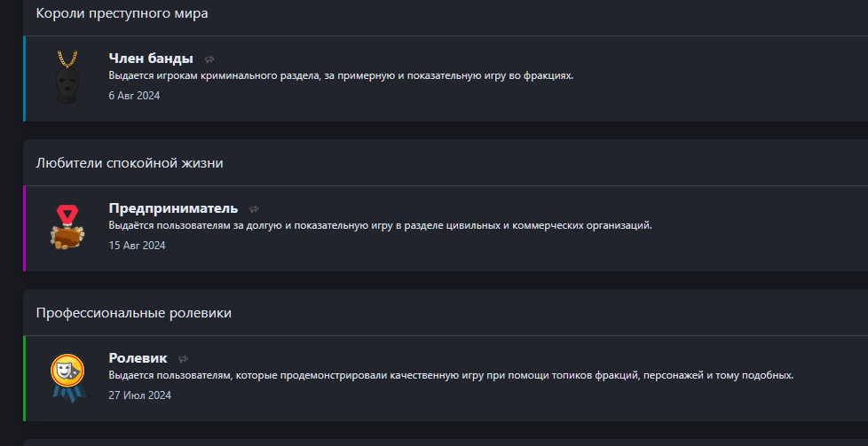Click the black balaclava badge image
This screenshot has height=446, width=868.
(x=67, y=77)
